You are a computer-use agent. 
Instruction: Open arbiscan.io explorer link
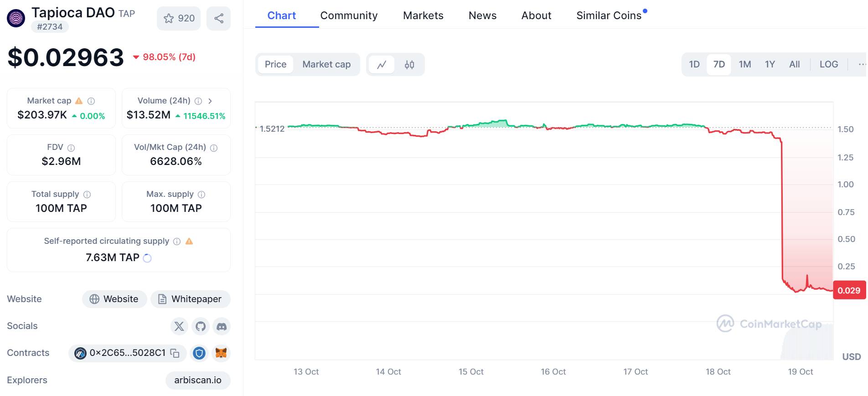(198, 380)
